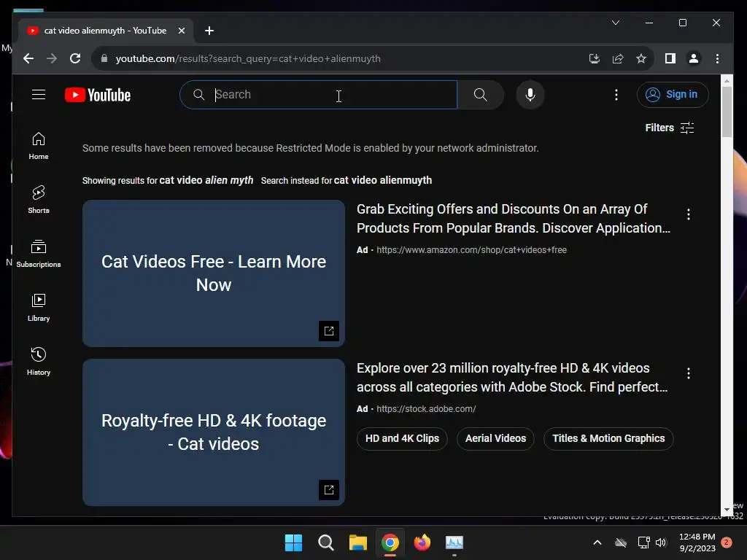Open Windows taskbar search
Screen dimensions: 747x560
326,542
